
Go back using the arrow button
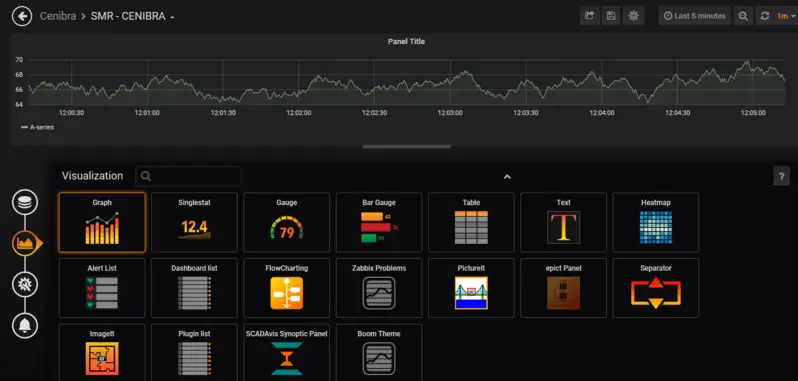[22, 16]
